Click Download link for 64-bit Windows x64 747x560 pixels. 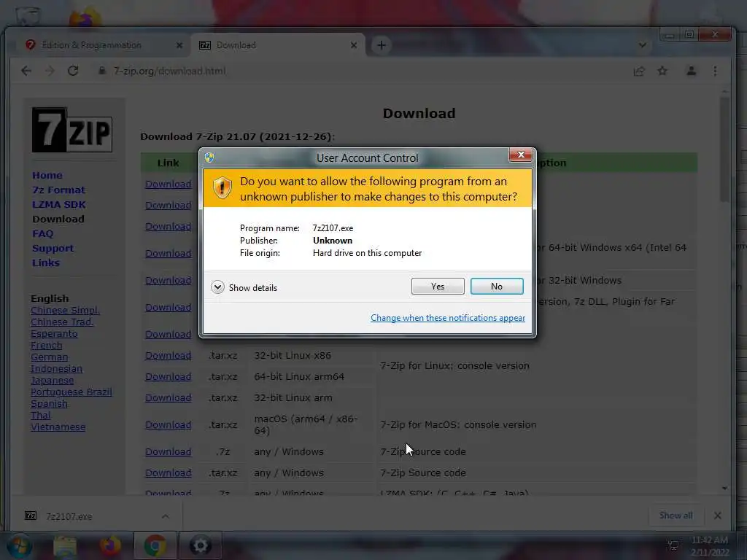(x=169, y=253)
